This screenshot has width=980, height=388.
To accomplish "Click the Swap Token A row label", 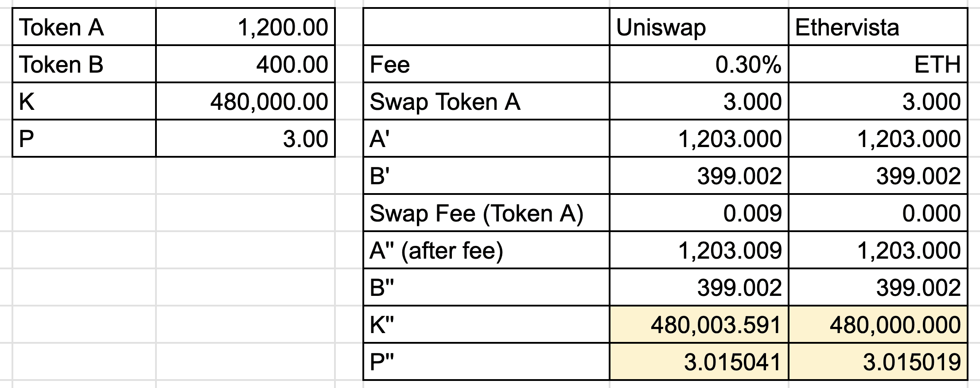I will [486, 102].
